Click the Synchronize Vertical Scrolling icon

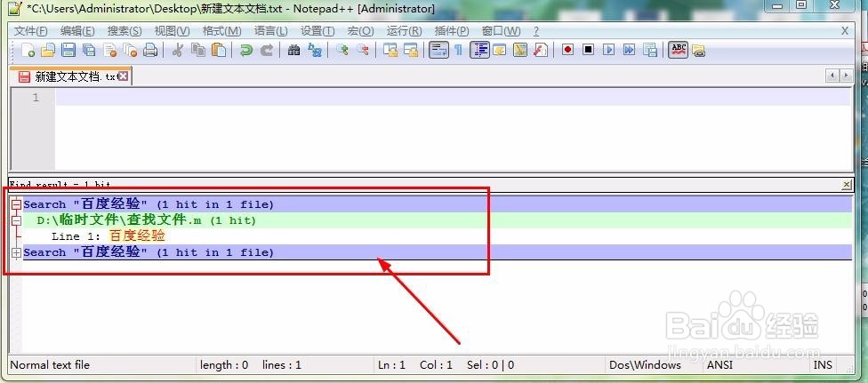coord(390,51)
